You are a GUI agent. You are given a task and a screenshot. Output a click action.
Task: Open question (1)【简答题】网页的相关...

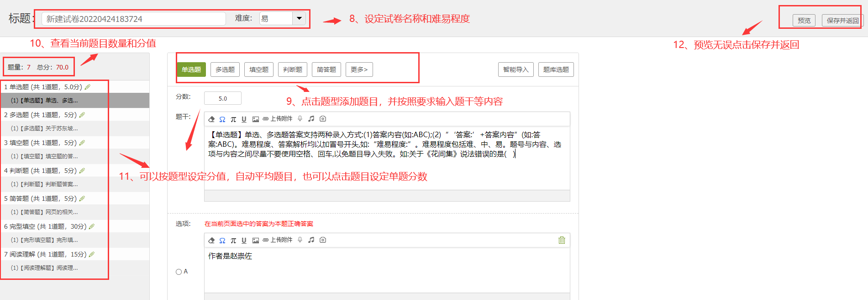[x=75, y=212]
